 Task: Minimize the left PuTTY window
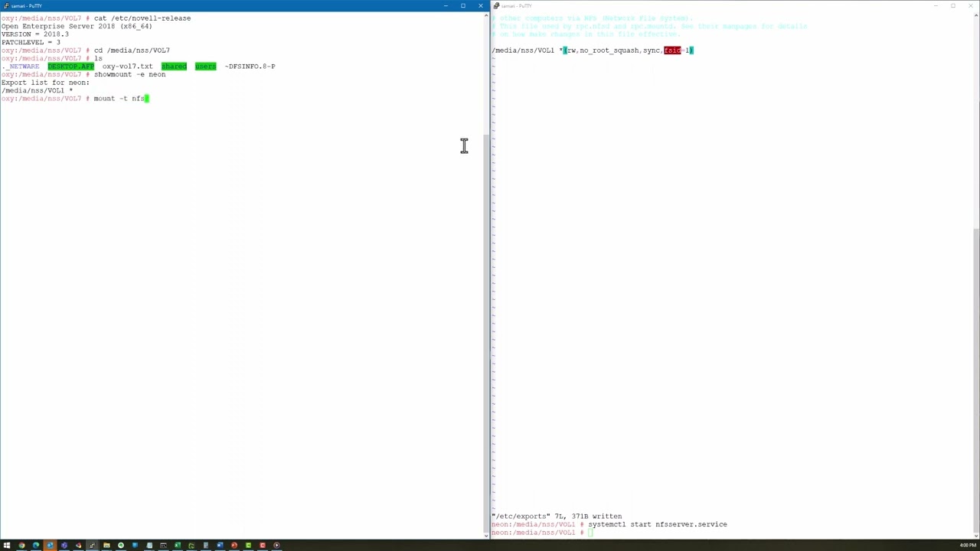click(x=446, y=5)
